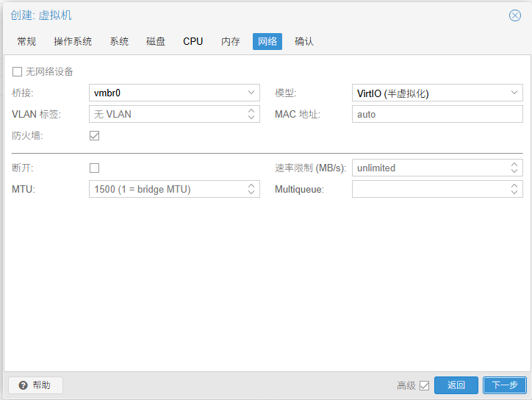
Task: Click the MAC 地址 input field
Action: (436, 114)
